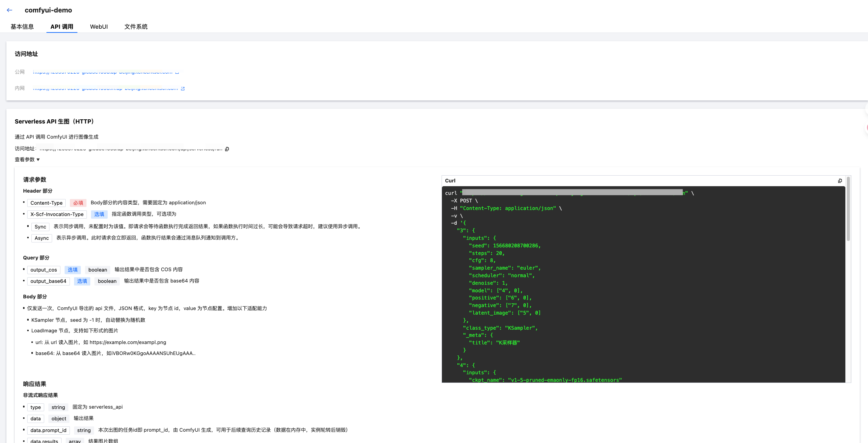This screenshot has width=868, height=443.
Task: Switch to the 基本信息 tab
Action: click(x=22, y=27)
